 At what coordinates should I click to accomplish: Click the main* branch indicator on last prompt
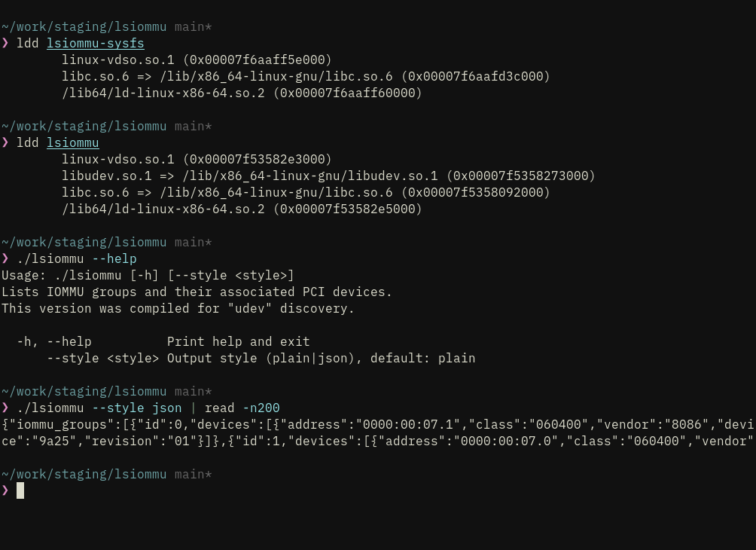click(194, 474)
